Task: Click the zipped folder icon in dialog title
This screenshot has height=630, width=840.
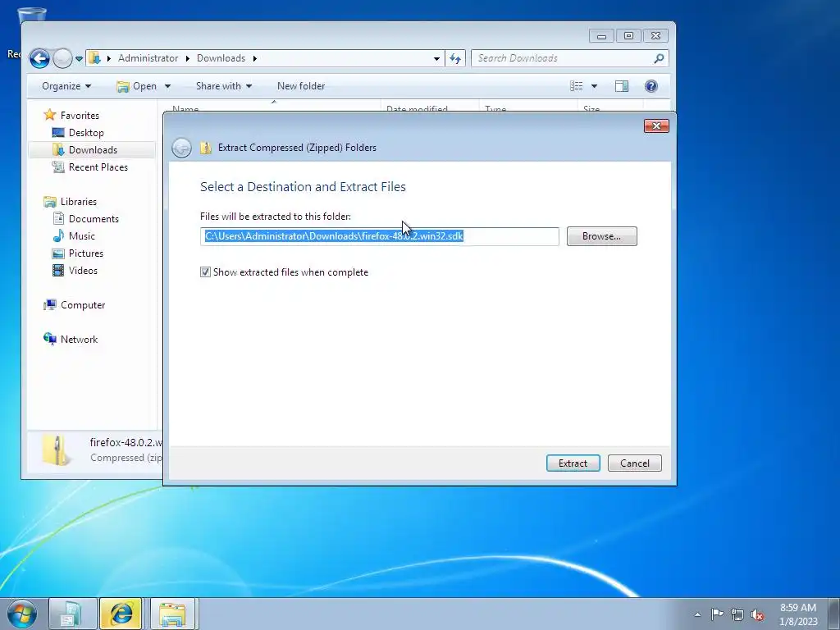Action: coord(206,148)
